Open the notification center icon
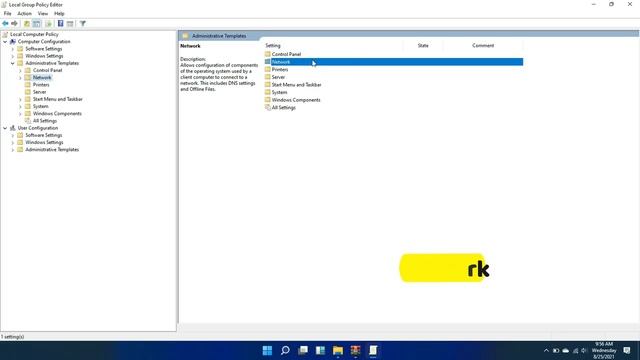The image size is (640, 360). pos(627,350)
